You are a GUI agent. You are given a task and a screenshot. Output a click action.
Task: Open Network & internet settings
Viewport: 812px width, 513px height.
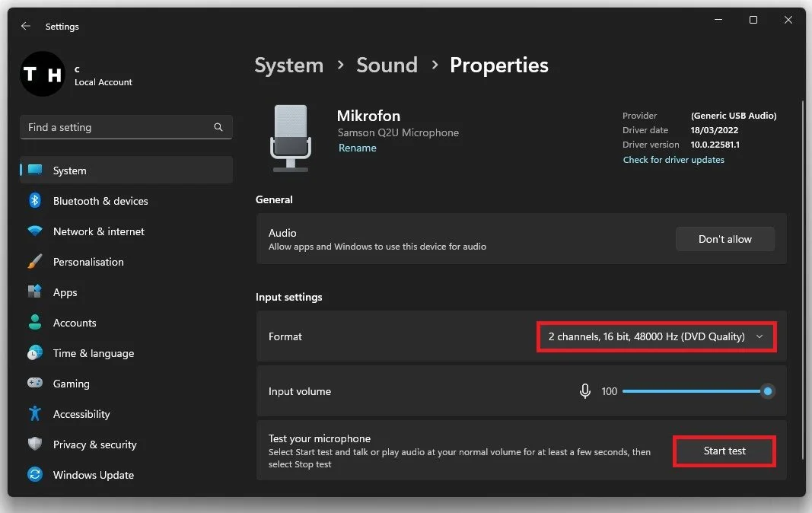coord(98,231)
